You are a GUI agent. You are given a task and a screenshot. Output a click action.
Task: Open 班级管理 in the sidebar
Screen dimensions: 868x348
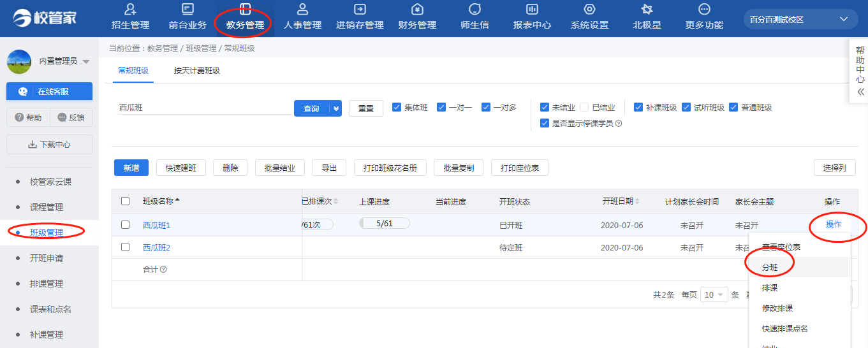(x=47, y=233)
